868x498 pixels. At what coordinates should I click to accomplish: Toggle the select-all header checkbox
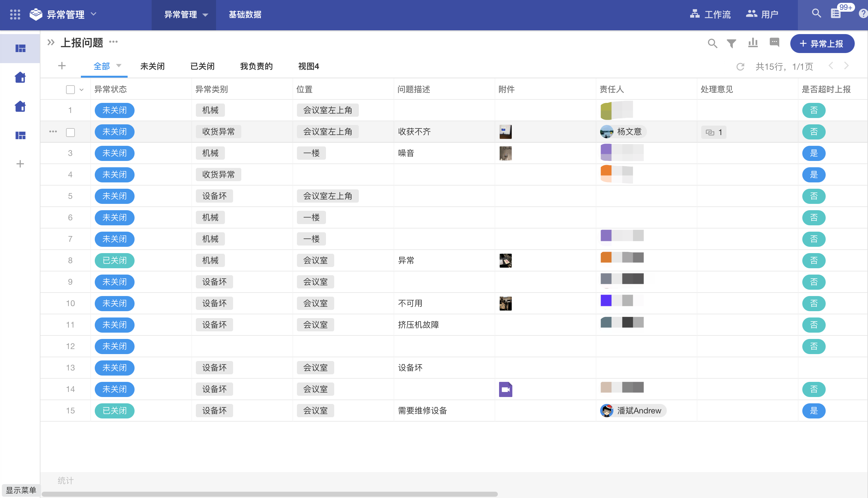click(70, 90)
